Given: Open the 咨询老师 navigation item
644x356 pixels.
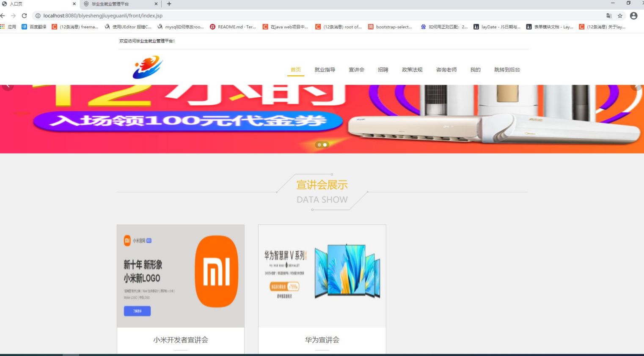Looking at the screenshot, I should [x=446, y=70].
